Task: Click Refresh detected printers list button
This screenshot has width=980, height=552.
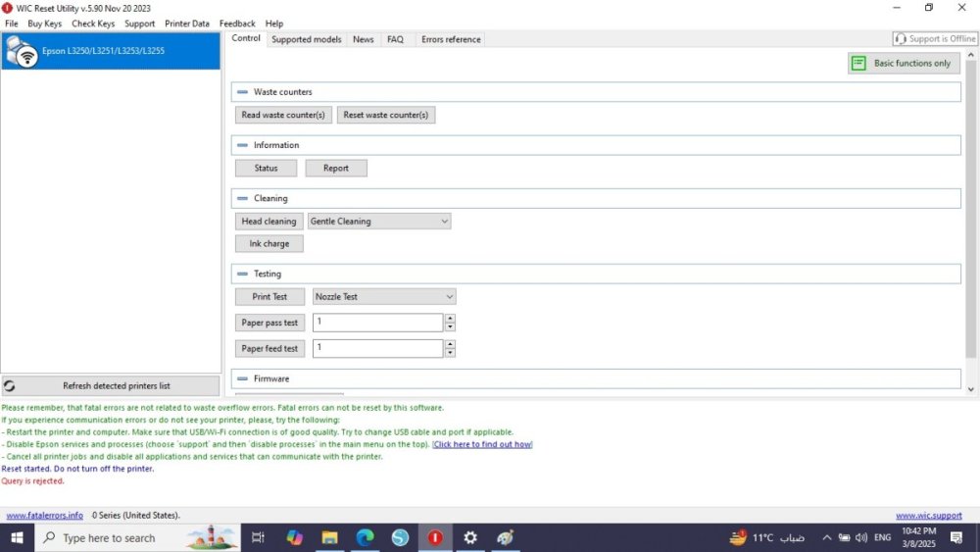Action: point(110,385)
